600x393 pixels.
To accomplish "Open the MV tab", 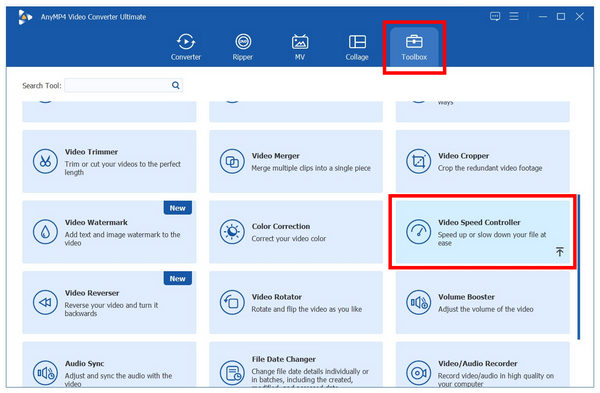I will (300, 47).
